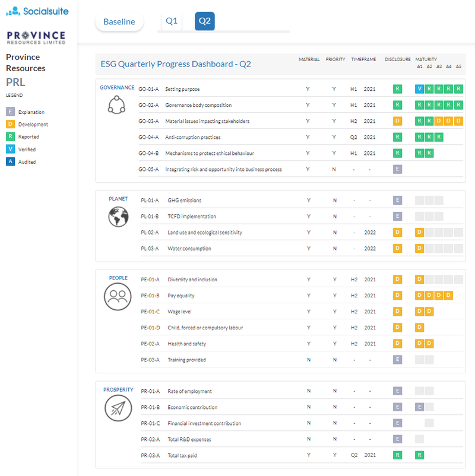Switch to the Q1 tab

tap(172, 21)
